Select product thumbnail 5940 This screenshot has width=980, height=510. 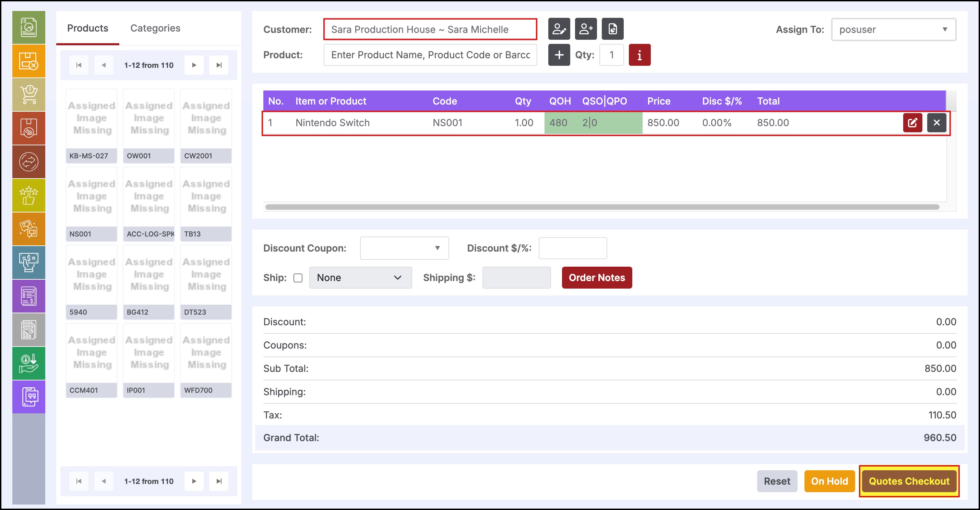coord(91,282)
